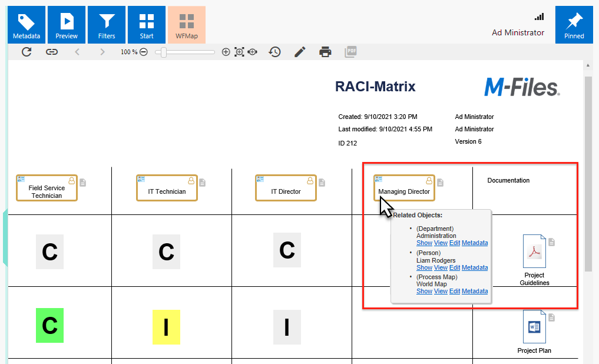Image resolution: width=599 pixels, height=364 pixels.
Task: Select the WFMap tab
Action: tap(187, 25)
